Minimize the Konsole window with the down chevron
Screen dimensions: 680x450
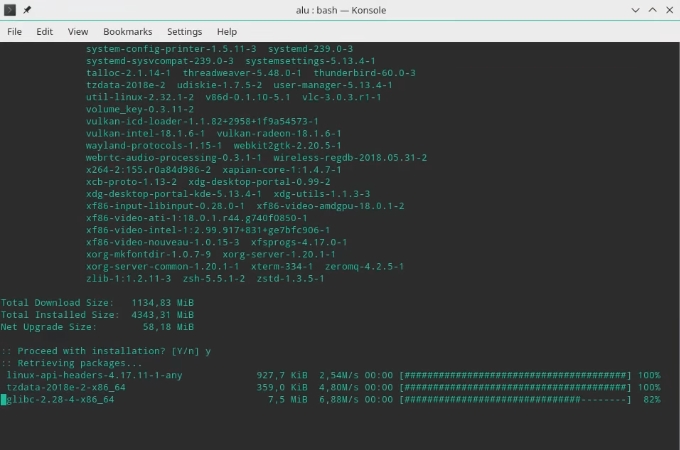coord(635,10)
